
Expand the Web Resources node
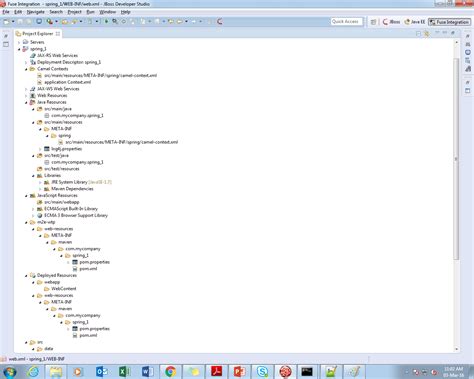(26, 96)
